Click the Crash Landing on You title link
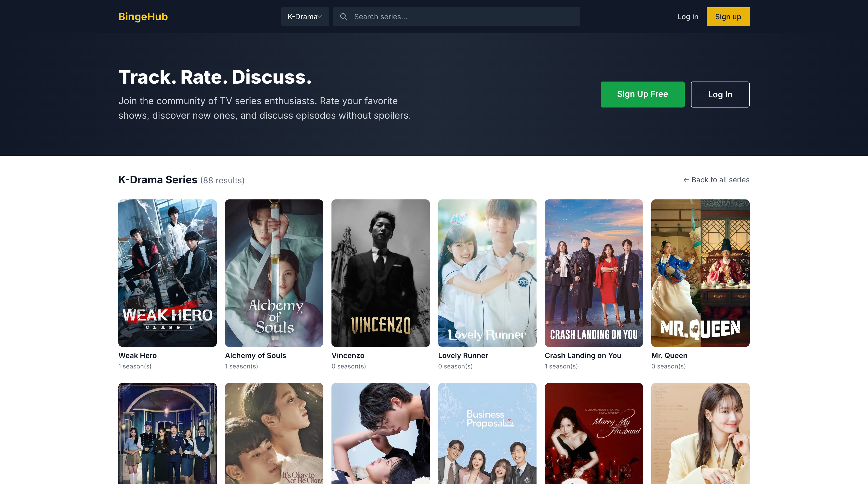Viewport: 868px width, 484px height. click(583, 355)
